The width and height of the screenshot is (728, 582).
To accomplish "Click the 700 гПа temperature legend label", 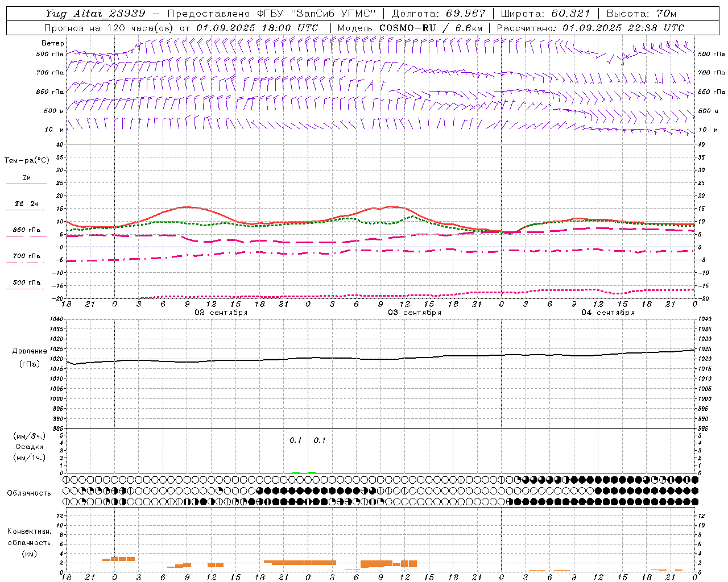I will click(26, 256).
